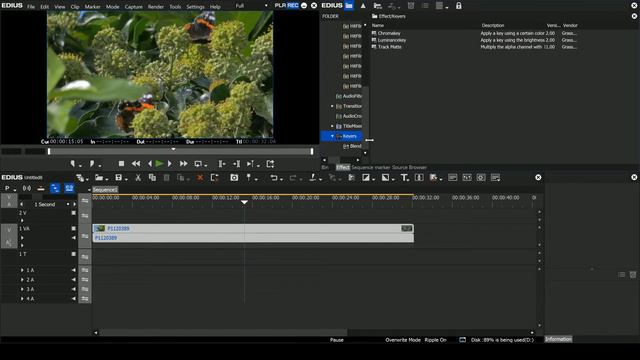Click the player position slider bar

180,151
